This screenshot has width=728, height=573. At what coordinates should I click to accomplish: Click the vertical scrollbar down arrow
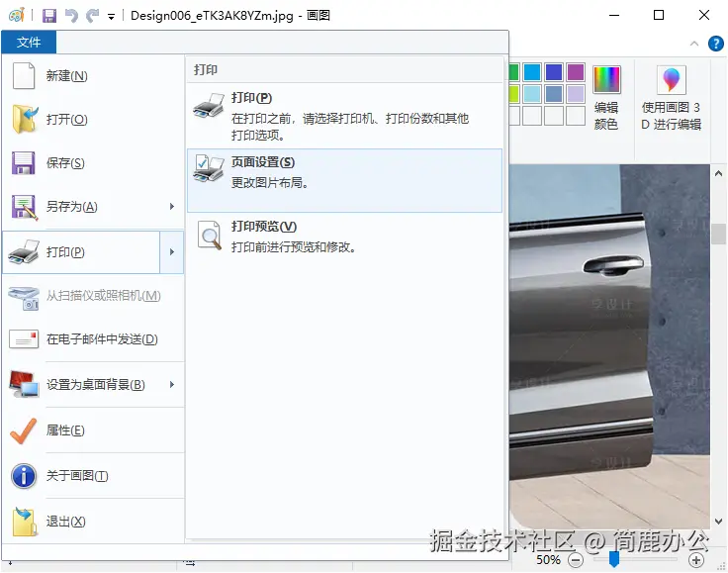coord(718,521)
